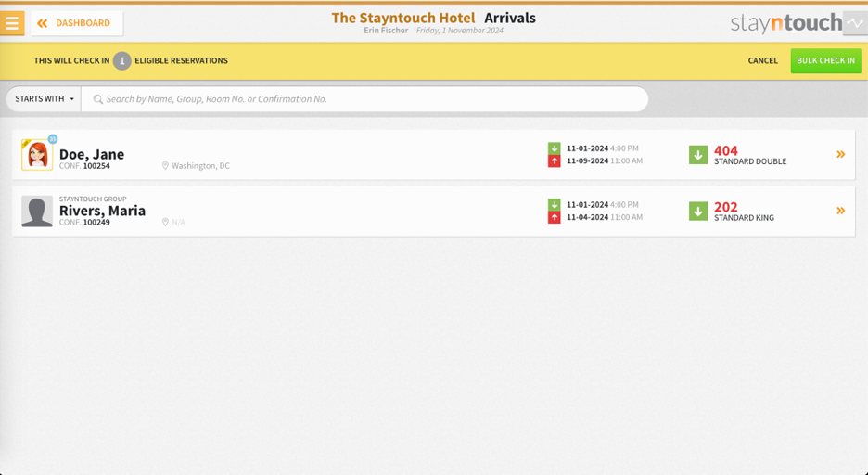Viewport: 868px width, 475px height.
Task: Click user name Erin Fischer
Action: point(386,31)
